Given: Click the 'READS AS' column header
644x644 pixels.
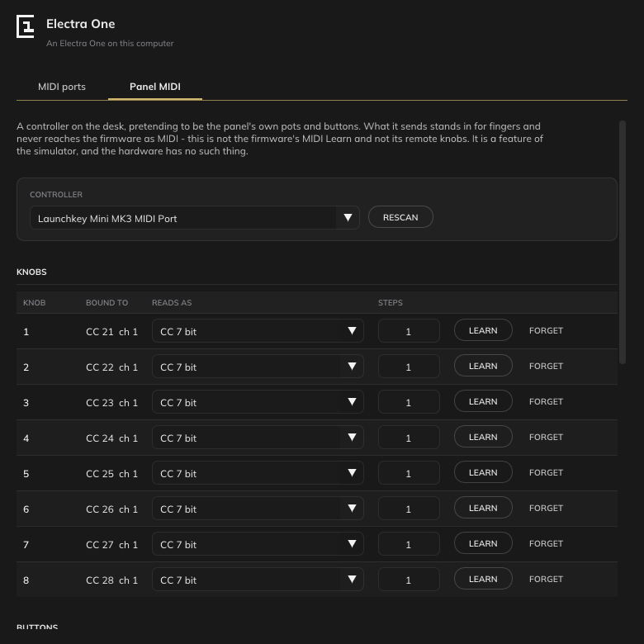Looking at the screenshot, I should click(172, 303).
